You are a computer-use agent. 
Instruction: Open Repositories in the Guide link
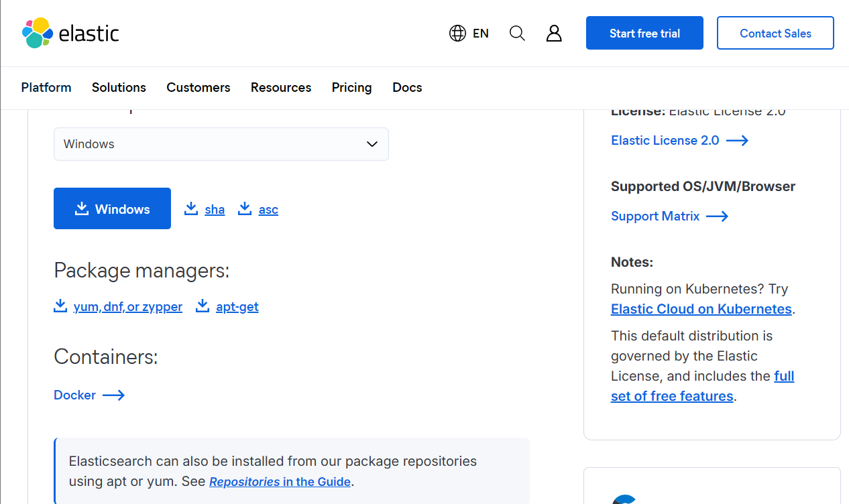280,481
